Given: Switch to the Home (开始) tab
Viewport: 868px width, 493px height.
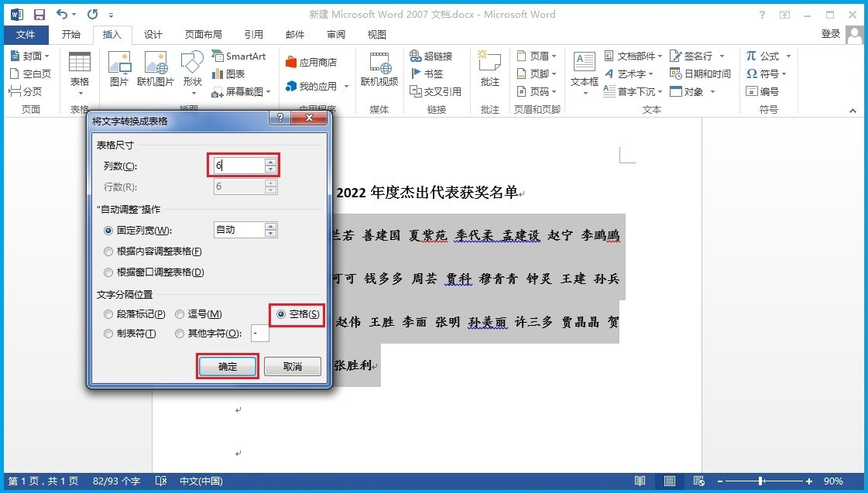Looking at the screenshot, I should (71, 34).
